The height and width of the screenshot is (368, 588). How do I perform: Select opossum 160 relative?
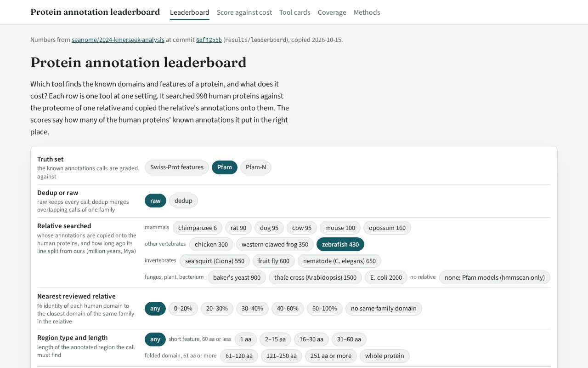(x=387, y=228)
